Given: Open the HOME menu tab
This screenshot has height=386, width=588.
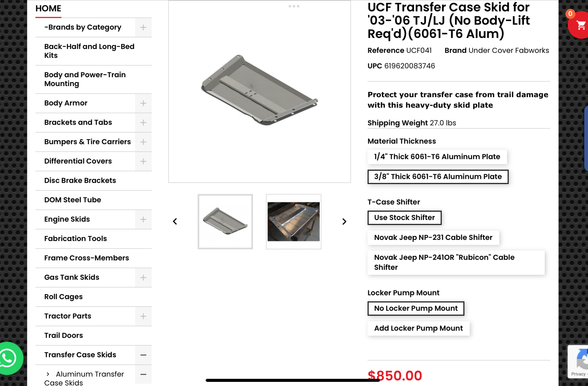Looking at the screenshot, I should 48,9.
